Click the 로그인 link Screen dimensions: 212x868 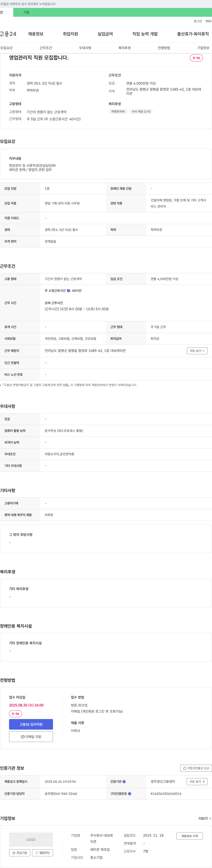(x=198, y=21)
